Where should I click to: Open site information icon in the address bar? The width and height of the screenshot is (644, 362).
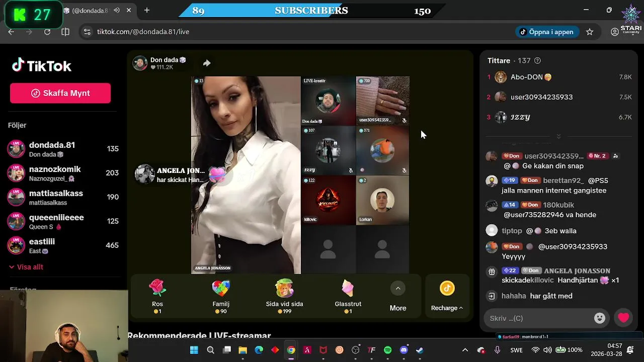click(x=87, y=32)
